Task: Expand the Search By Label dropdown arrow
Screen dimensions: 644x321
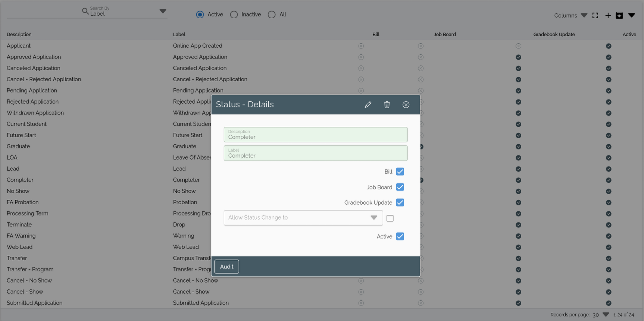Action: (x=163, y=11)
